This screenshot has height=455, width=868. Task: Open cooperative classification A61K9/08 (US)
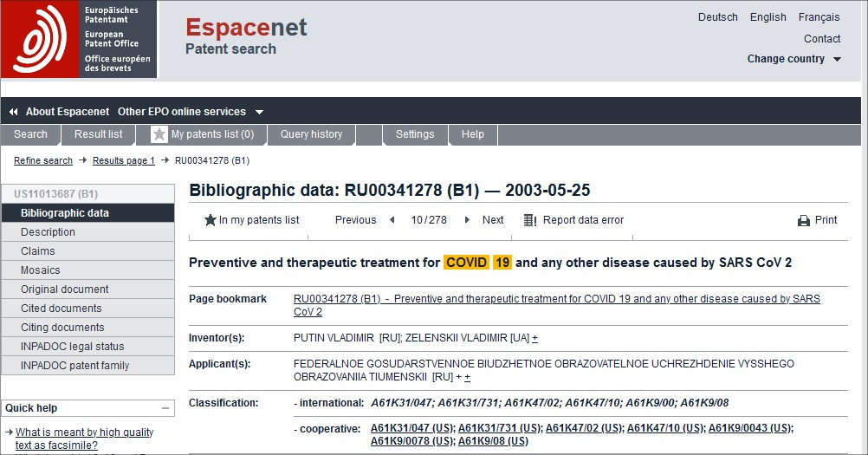click(493, 441)
